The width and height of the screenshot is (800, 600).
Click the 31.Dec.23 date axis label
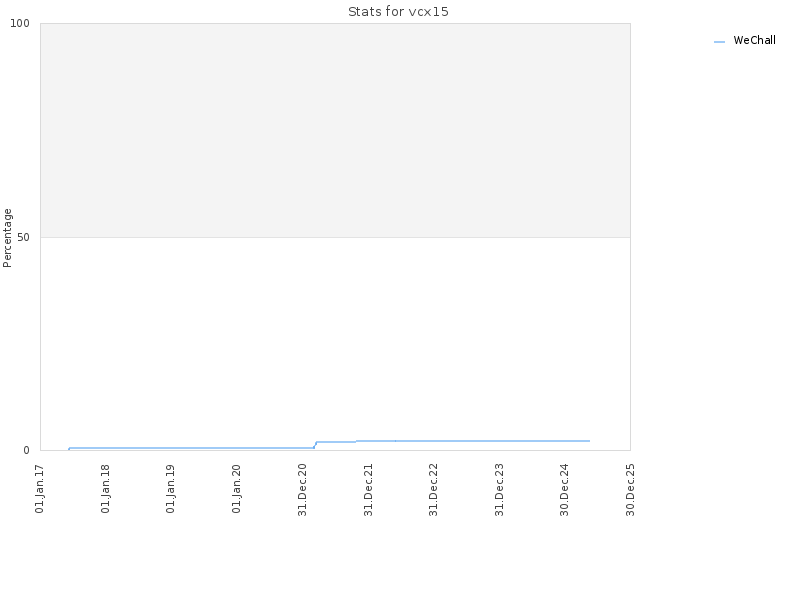click(x=499, y=490)
